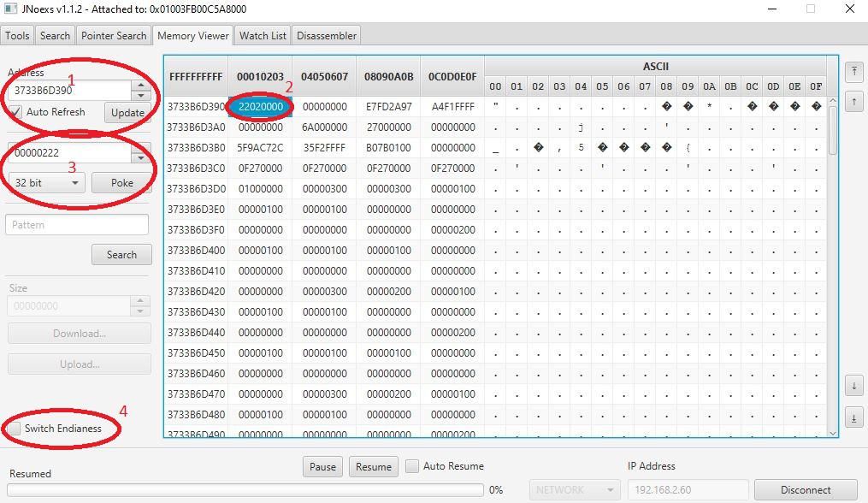Open the NETWORK connection type dropdown
Image resolution: width=868 pixels, height=503 pixels.
point(573,490)
